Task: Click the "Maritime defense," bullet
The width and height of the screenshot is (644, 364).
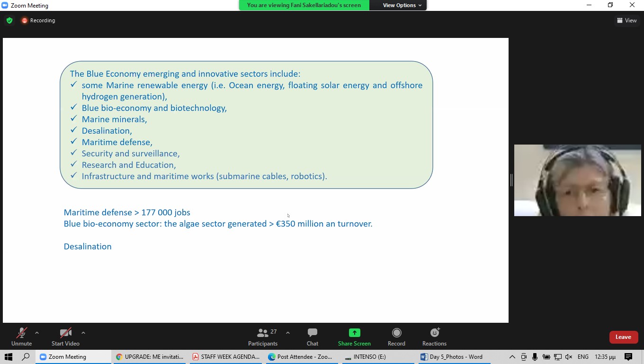Action: point(117,142)
